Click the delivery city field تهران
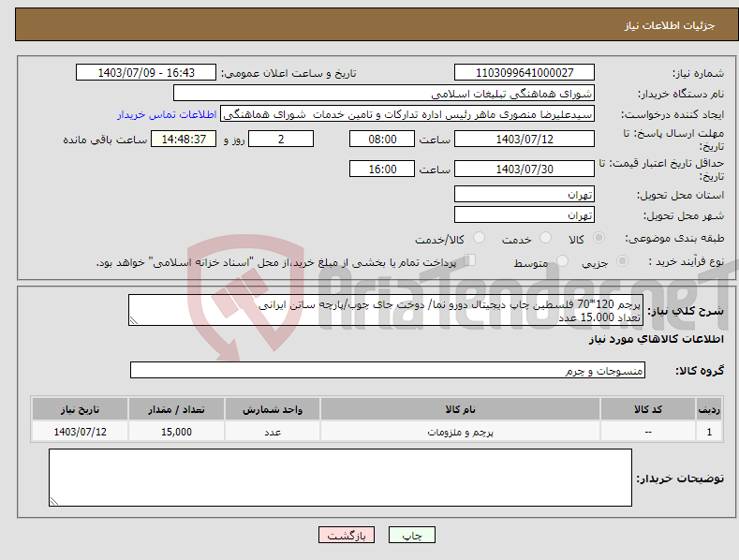The height and width of the screenshot is (560, 739). pos(525,214)
